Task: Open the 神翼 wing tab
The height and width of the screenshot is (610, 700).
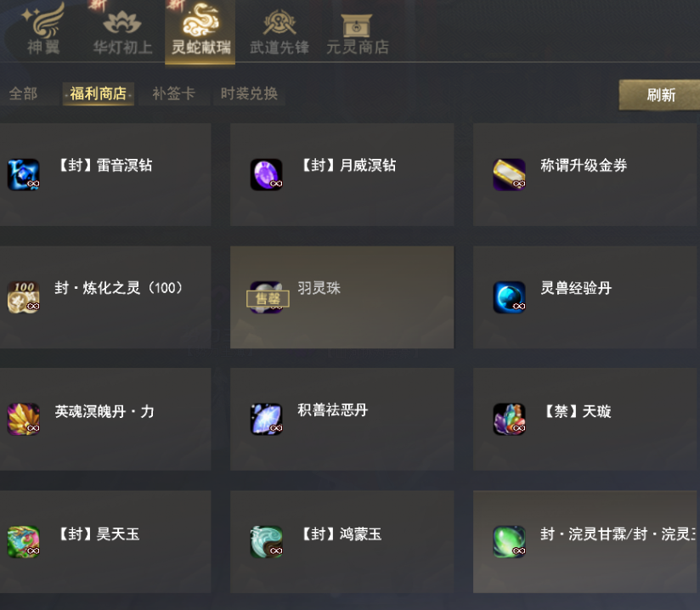Action: 43,30
